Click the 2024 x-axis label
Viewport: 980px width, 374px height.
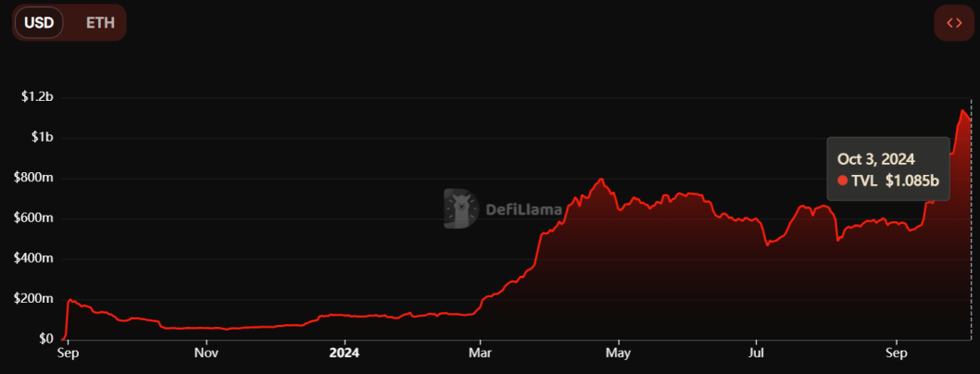pyautogui.click(x=345, y=354)
